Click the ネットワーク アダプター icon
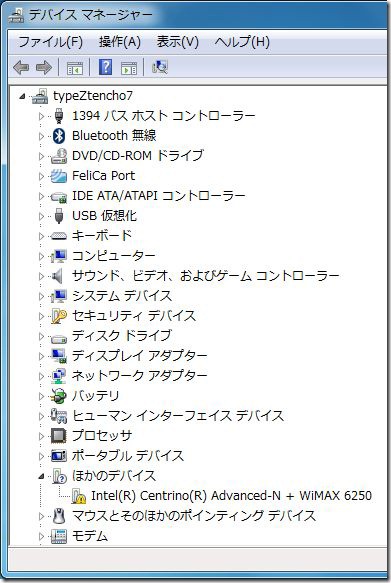 (x=59, y=376)
